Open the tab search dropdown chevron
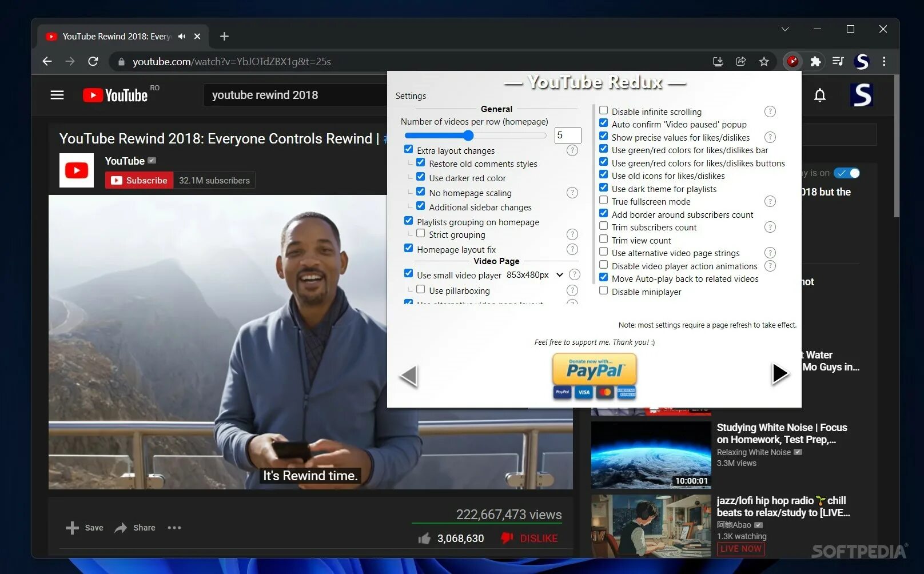 [x=785, y=29]
